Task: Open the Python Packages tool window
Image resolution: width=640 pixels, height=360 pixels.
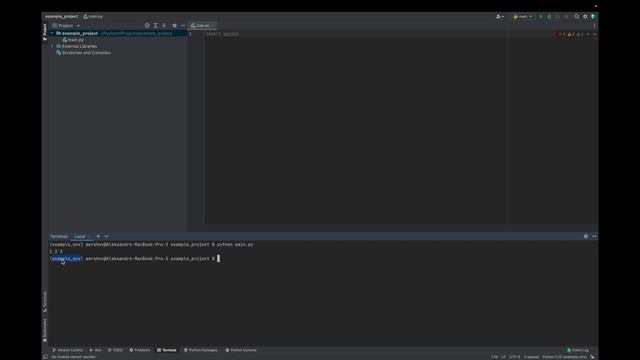Action: click(x=201, y=350)
